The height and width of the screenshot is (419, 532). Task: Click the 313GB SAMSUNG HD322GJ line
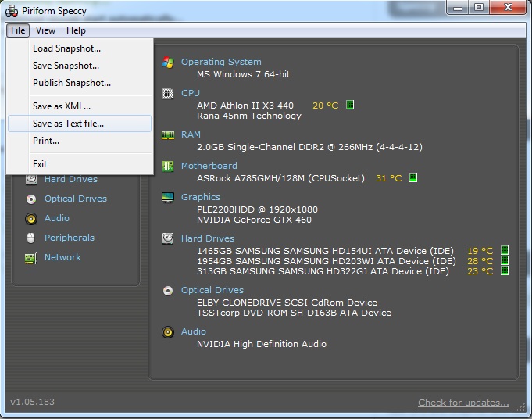click(323, 271)
